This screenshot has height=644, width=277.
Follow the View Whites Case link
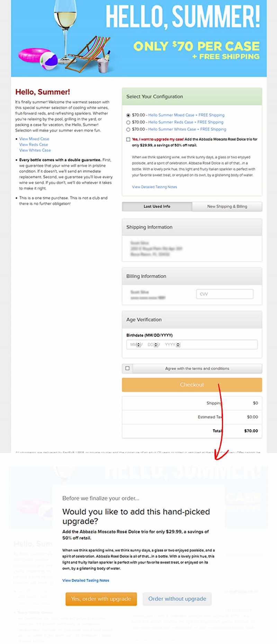(x=35, y=150)
